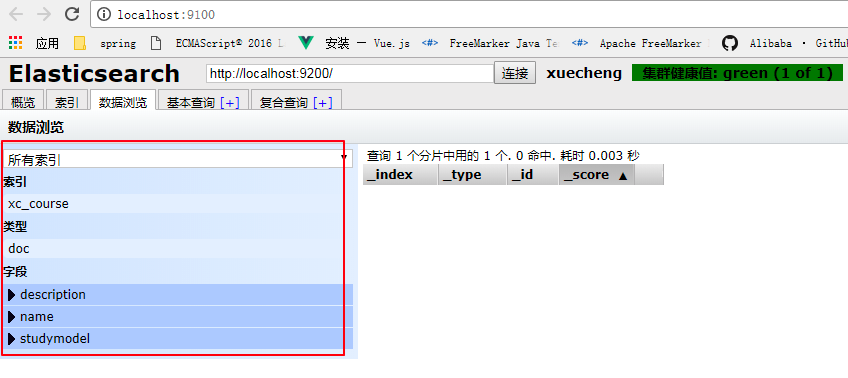Open the Vue.js install bookmark
848x378 pixels.
(355, 43)
